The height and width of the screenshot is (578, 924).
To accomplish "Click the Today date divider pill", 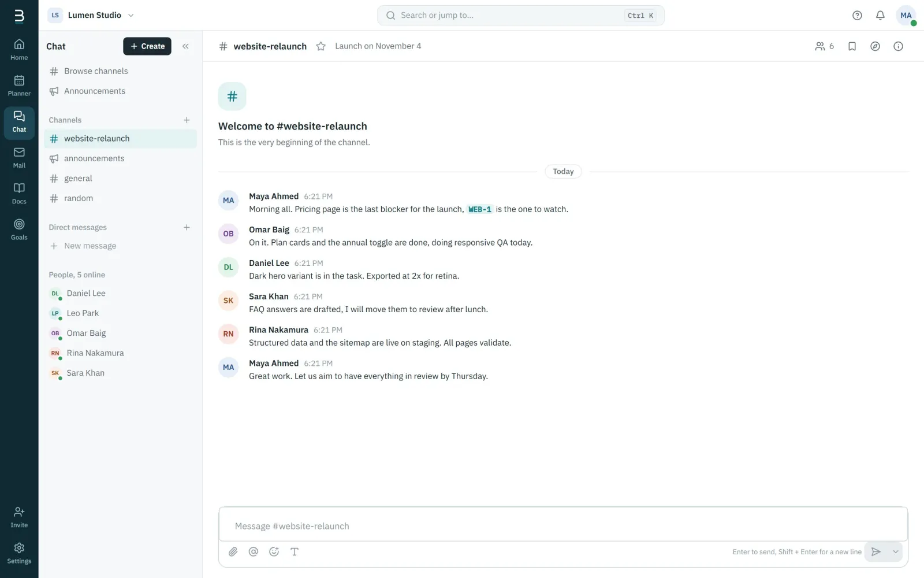I will pos(563,172).
